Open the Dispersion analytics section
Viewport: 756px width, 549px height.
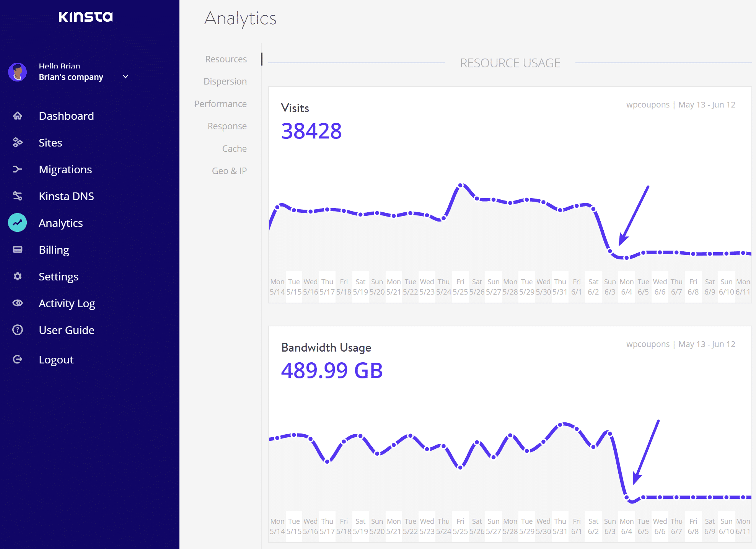(x=225, y=81)
